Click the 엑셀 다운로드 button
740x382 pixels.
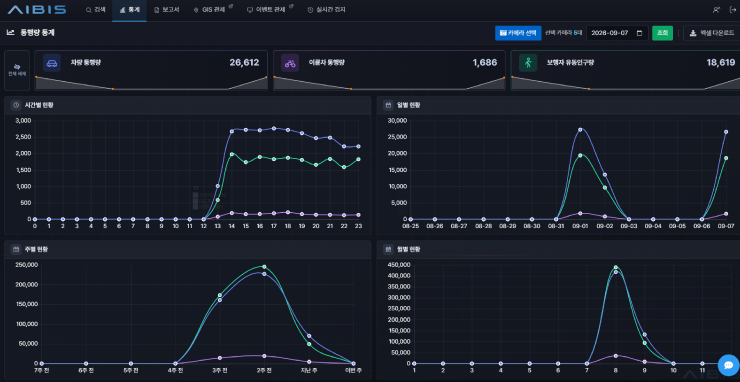click(x=712, y=33)
